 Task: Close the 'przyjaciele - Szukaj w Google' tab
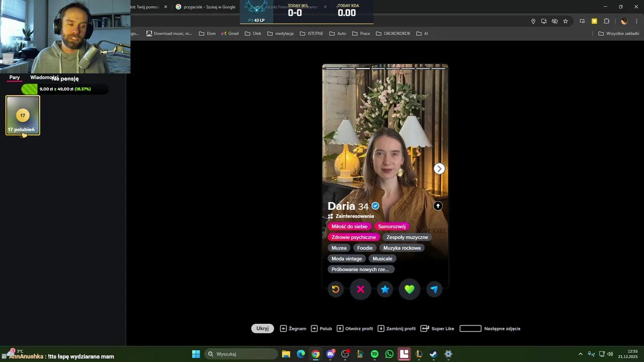246,7
